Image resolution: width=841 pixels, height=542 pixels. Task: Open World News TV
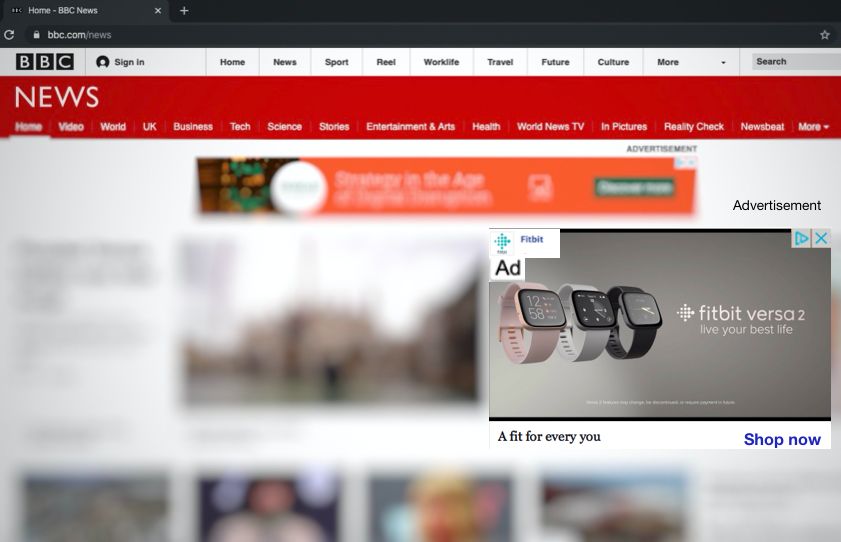(550, 127)
